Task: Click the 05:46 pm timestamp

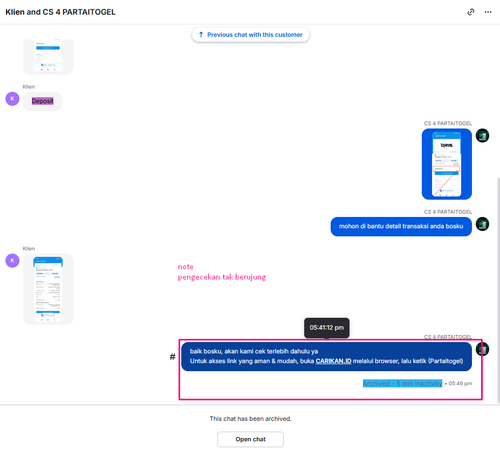Action: [460, 383]
